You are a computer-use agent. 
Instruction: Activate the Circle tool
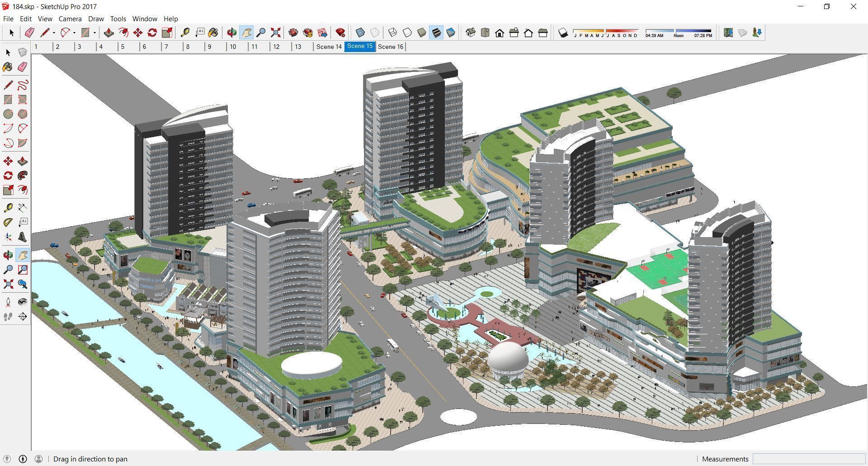tap(8, 114)
